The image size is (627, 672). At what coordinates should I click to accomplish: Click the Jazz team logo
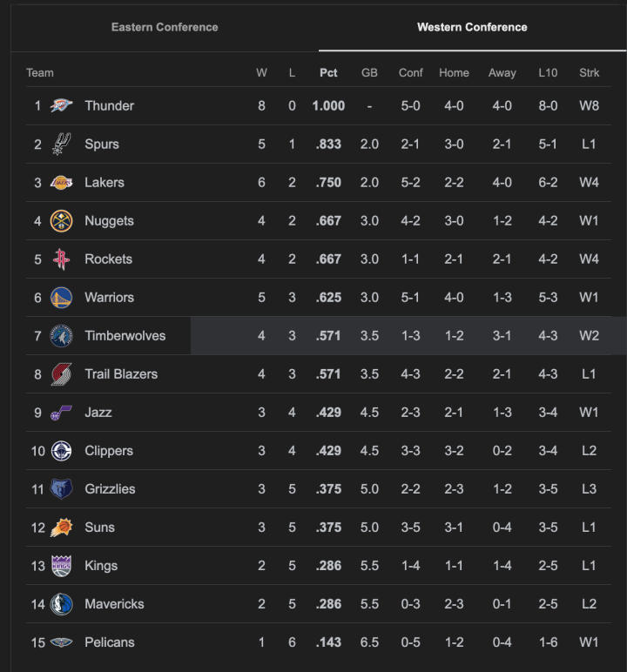61,413
